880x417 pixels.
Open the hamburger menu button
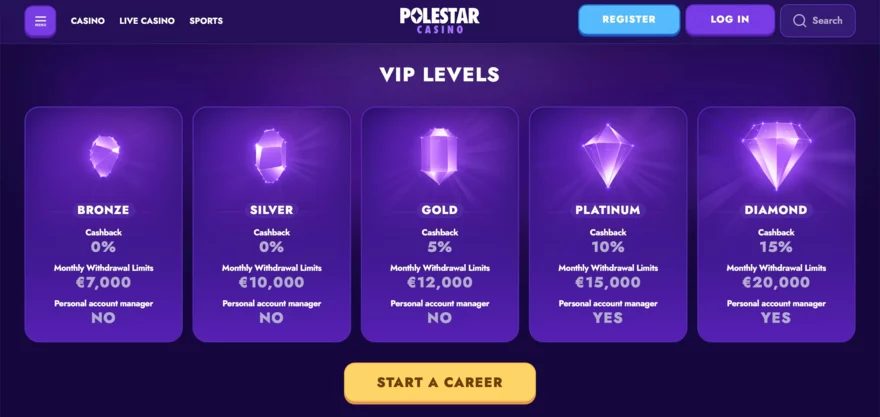[x=40, y=20]
